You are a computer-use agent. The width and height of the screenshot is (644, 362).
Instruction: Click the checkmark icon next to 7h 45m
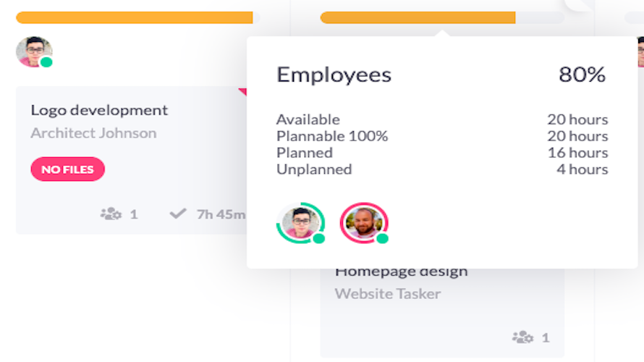point(178,214)
